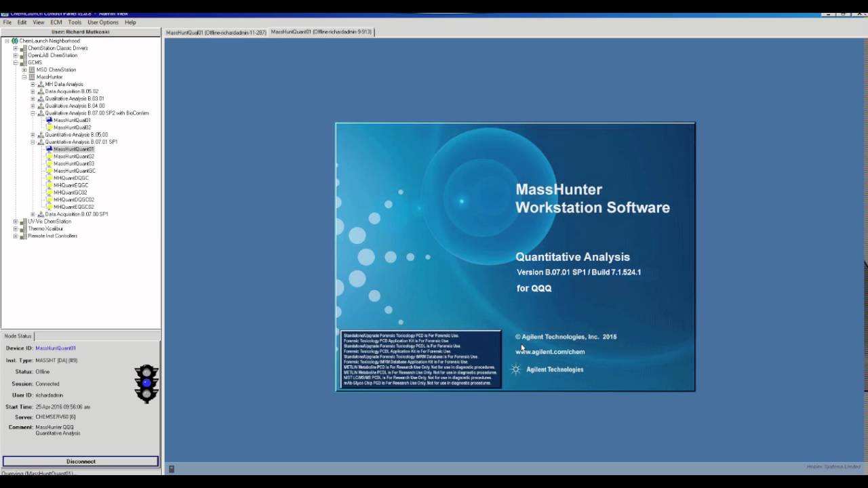Viewport: 868px width, 488px height.
Task: Expand the UV-Vis ChemStation node
Action: tap(16, 222)
